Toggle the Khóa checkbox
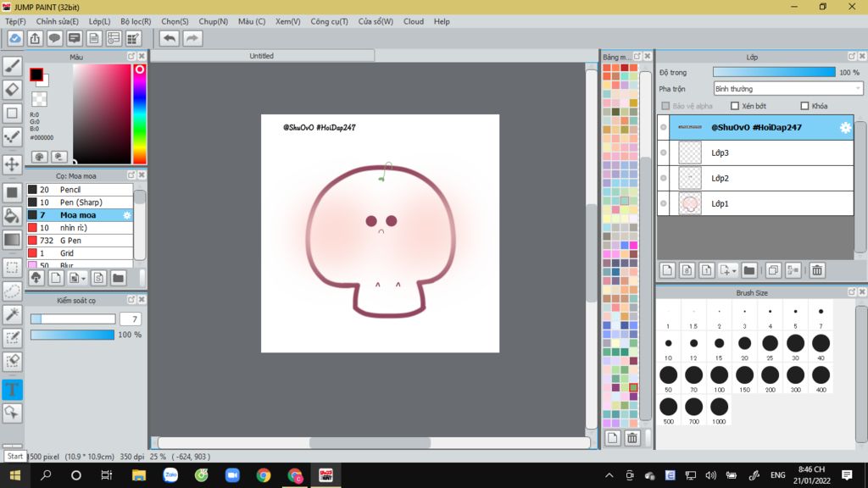This screenshot has width=868, height=488. (x=804, y=106)
